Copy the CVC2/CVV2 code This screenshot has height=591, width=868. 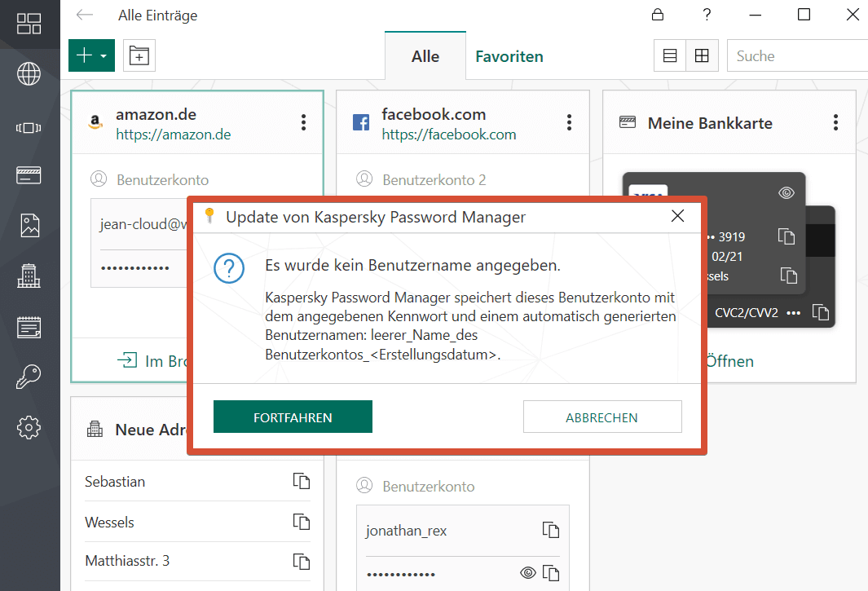pos(821,312)
